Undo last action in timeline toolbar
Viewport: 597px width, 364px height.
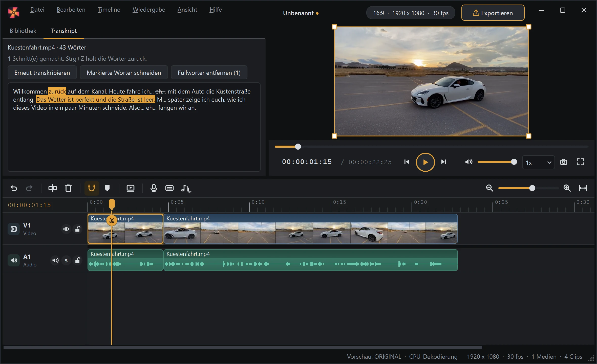click(14, 188)
